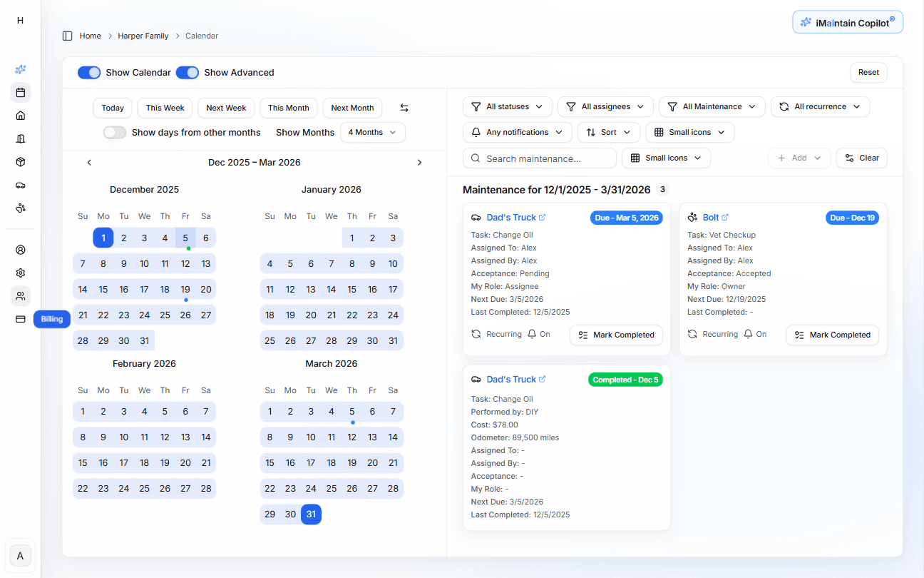Image resolution: width=924 pixels, height=578 pixels.
Task: Open the package inventory sidebar icon
Action: 20,162
